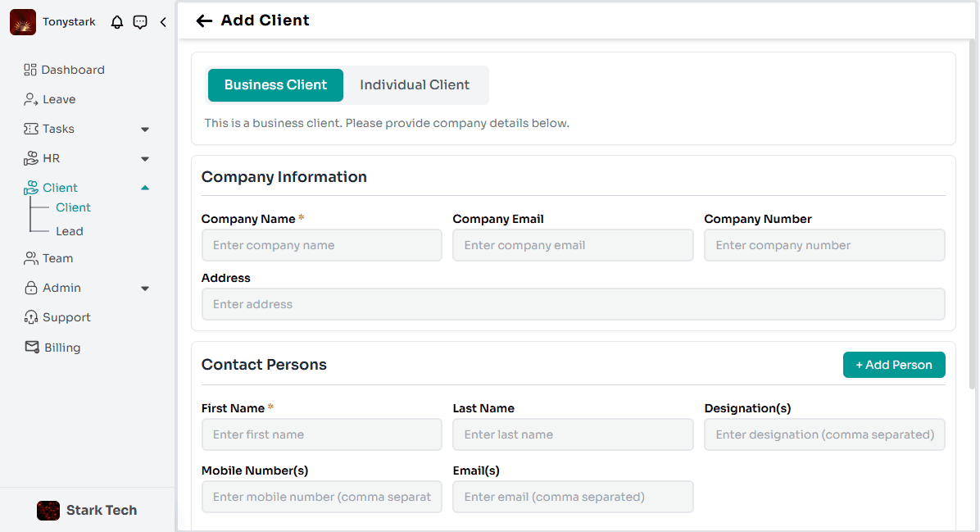Open the chat messages icon
980x532 pixels.
140,21
